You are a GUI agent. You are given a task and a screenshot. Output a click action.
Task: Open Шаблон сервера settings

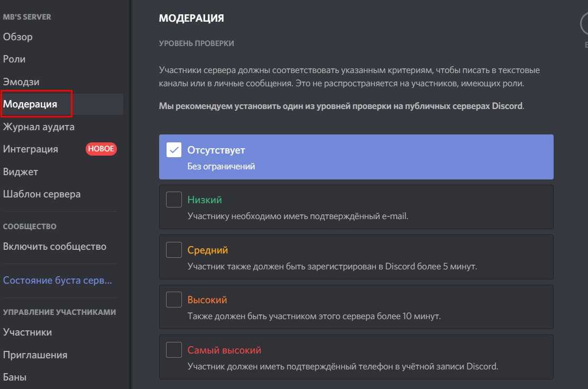(42, 194)
